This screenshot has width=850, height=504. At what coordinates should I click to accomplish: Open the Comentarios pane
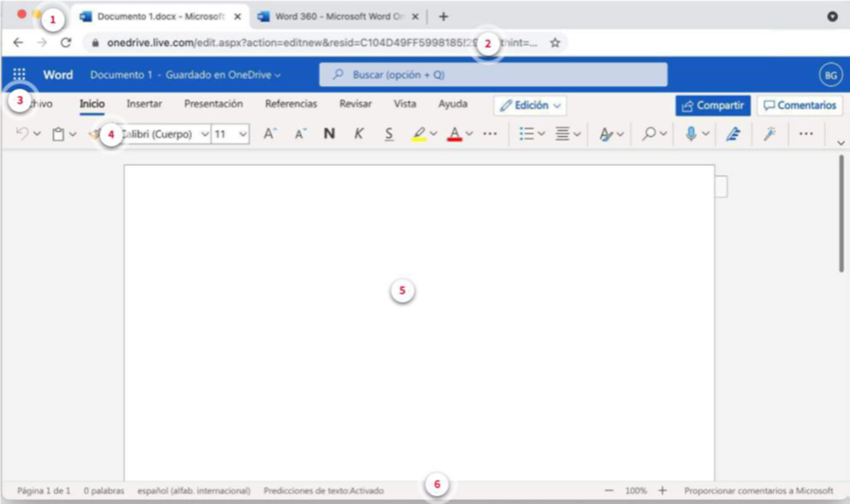[x=799, y=105]
